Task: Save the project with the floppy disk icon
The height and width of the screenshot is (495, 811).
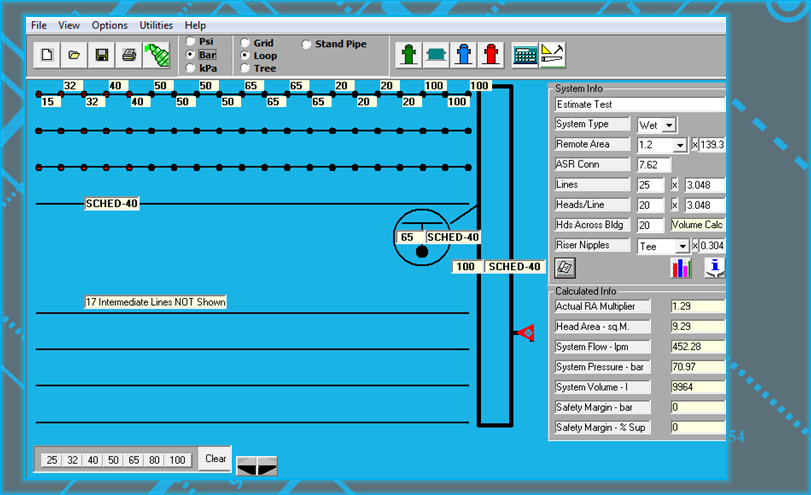Action: pos(101,55)
